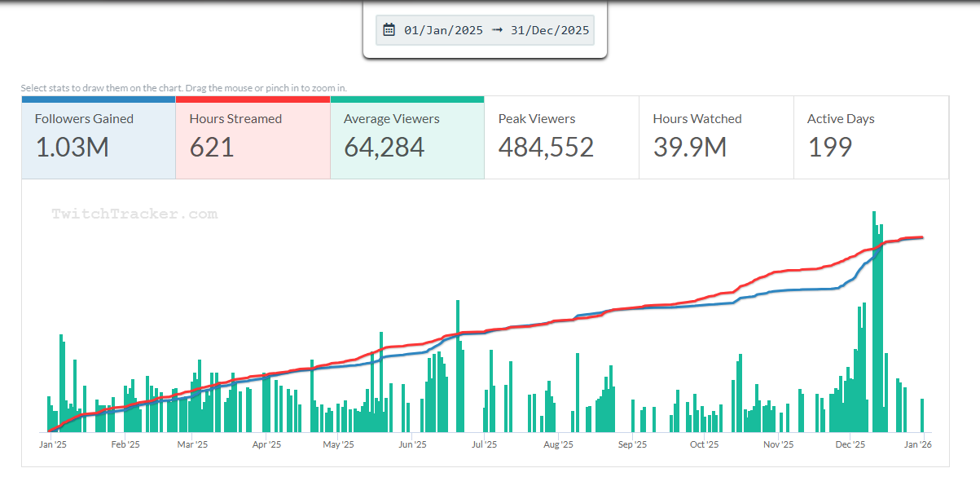Toggle the Average Viewers stat card

tap(407, 137)
